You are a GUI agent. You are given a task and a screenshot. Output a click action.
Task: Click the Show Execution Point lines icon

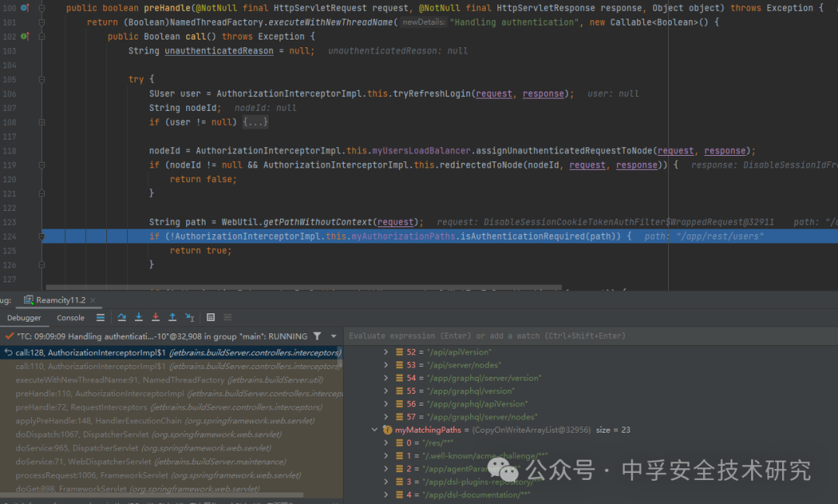click(x=100, y=317)
